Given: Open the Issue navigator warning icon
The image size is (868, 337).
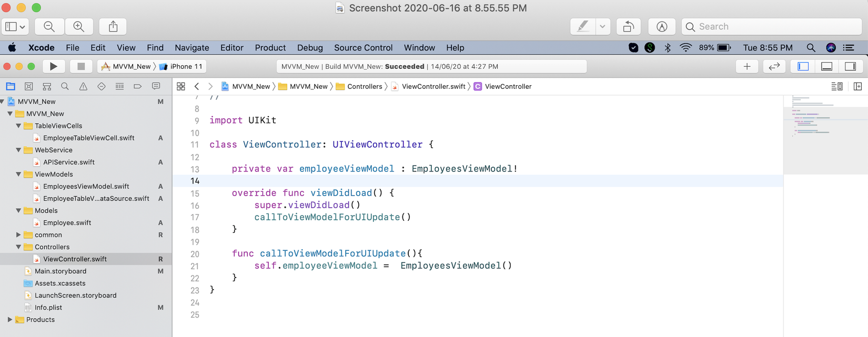Looking at the screenshot, I should tap(83, 86).
